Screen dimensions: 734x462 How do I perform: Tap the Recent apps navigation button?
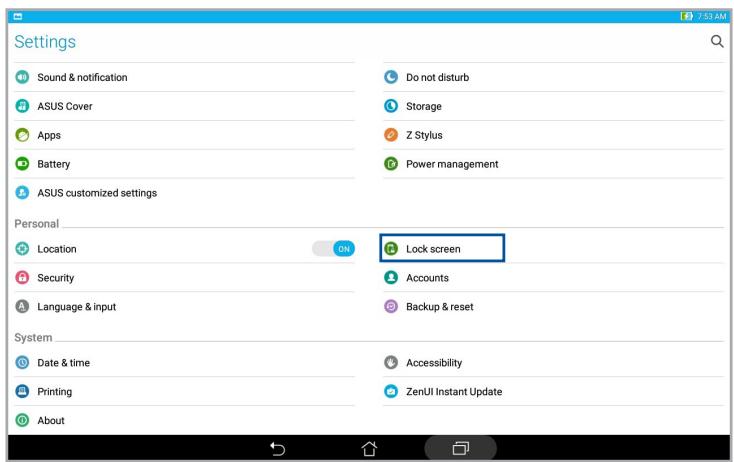[x=461, y=448]
